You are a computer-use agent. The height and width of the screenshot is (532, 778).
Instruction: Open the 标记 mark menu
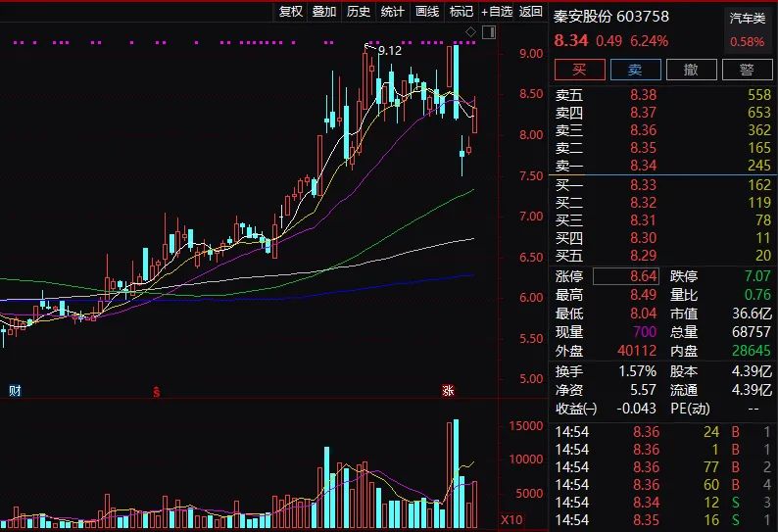click(461, 12)
